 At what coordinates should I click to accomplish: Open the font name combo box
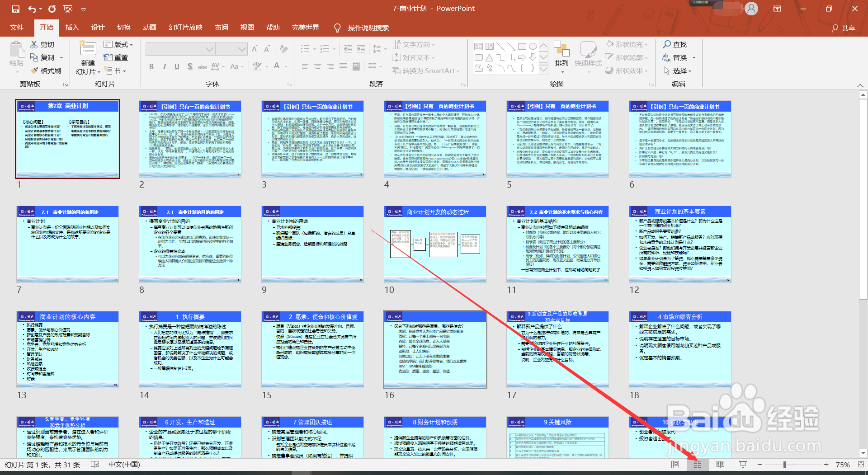point(180,48)
